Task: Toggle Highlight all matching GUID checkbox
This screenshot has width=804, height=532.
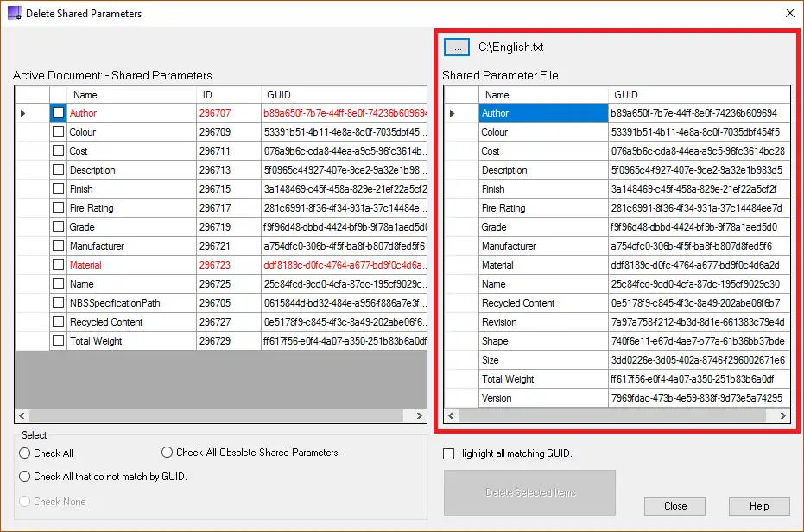Action: pos(448,453)
